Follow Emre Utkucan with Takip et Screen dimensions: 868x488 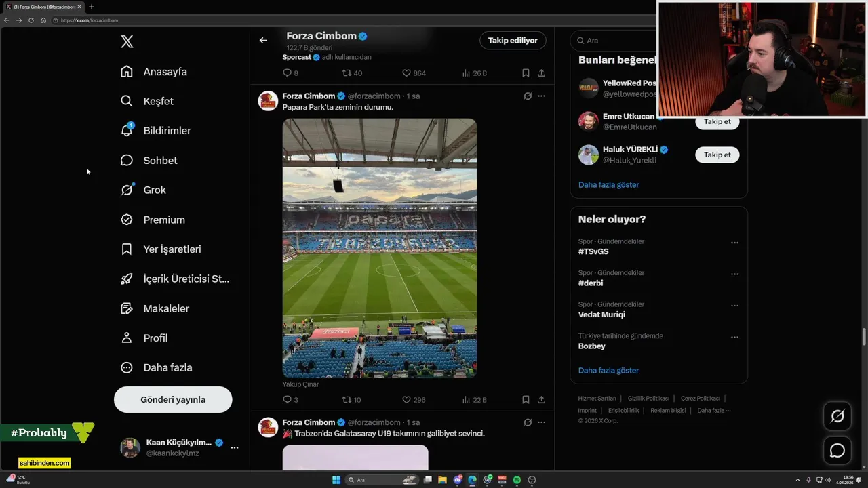click(x=717, y=122)
